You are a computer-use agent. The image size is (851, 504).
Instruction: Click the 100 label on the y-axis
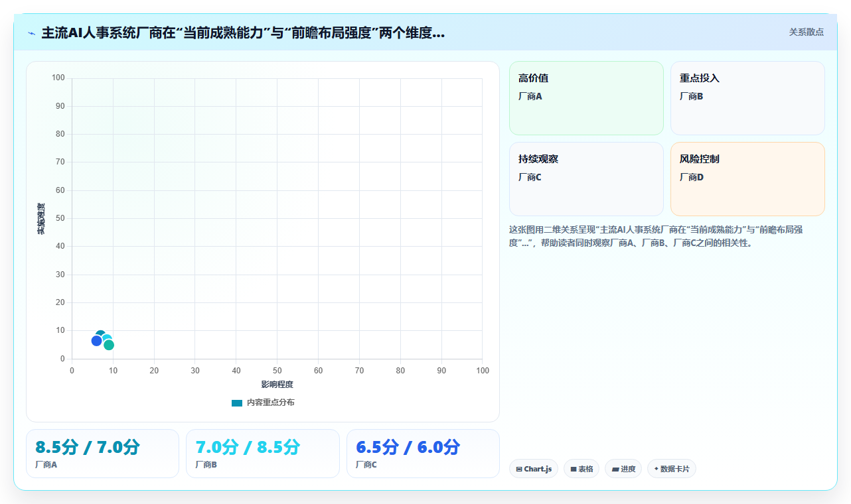(x=58, y=78)
